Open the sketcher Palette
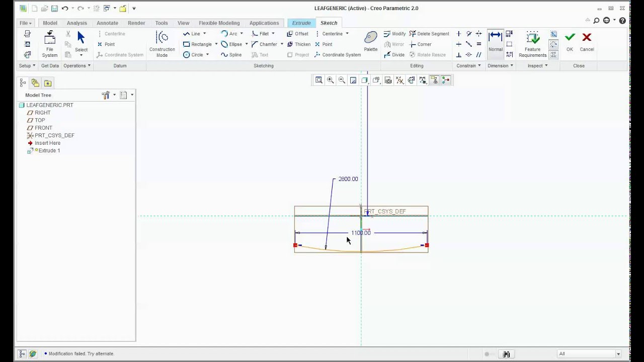Image resolution: width=644 pixels, height=362 pixels. [371, 41]
